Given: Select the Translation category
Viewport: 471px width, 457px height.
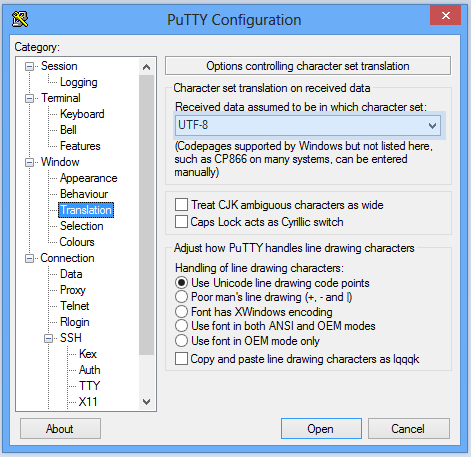Looking at the screenshot, I should pos(86,210).
